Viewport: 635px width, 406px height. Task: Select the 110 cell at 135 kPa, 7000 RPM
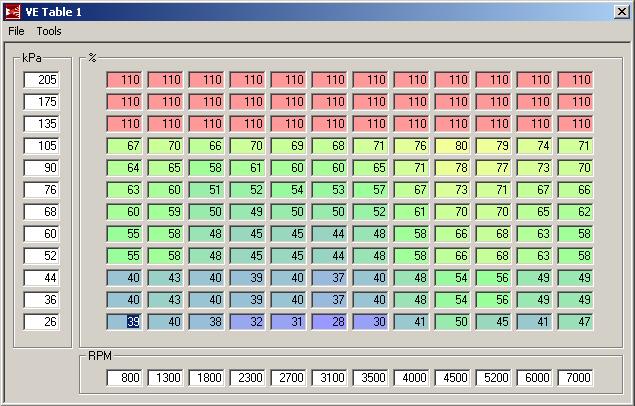pos(575,123)
